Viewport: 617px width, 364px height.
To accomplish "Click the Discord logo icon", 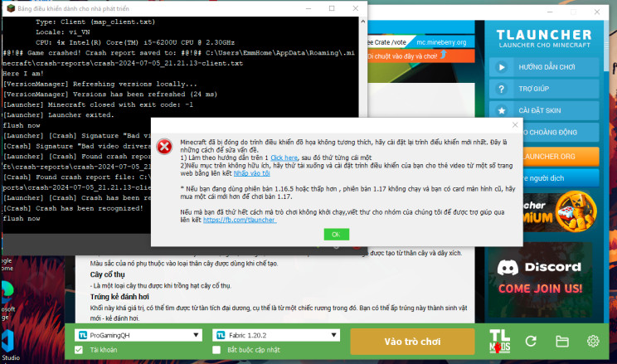I will click(x=508, y=267).
